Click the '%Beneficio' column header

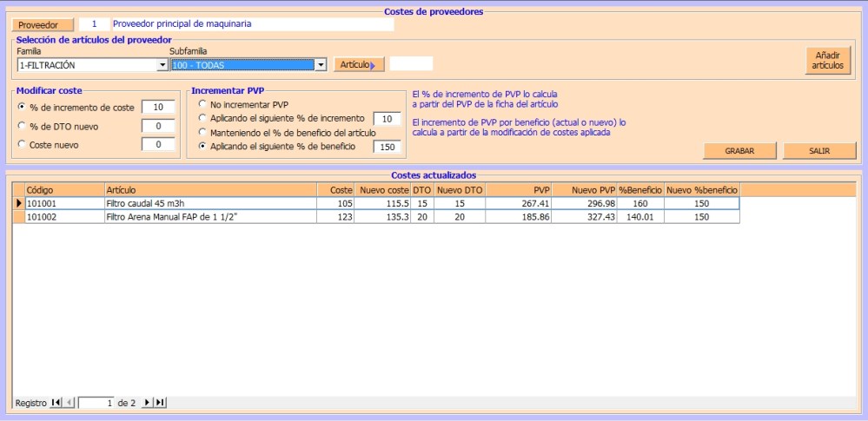[640, 190]
